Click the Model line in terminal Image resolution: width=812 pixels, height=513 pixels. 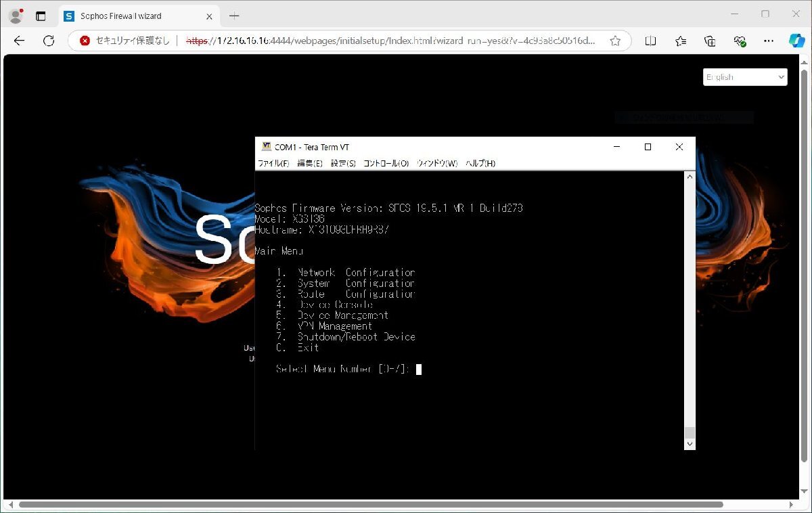pos(290,219)
